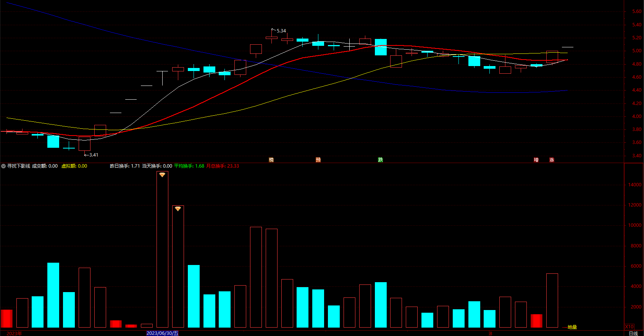Click the yellow 虚拟额: 0.00 readout

[74, 166]
